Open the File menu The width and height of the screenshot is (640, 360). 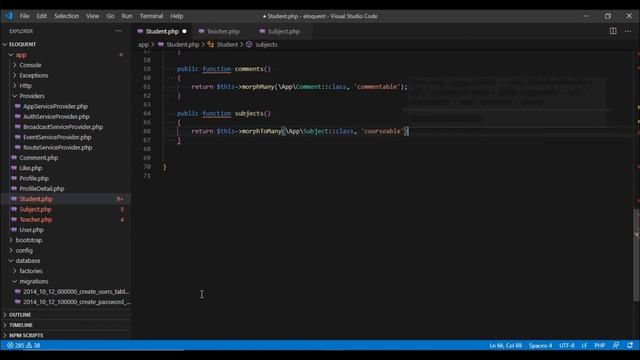click(x=24, y=16)
